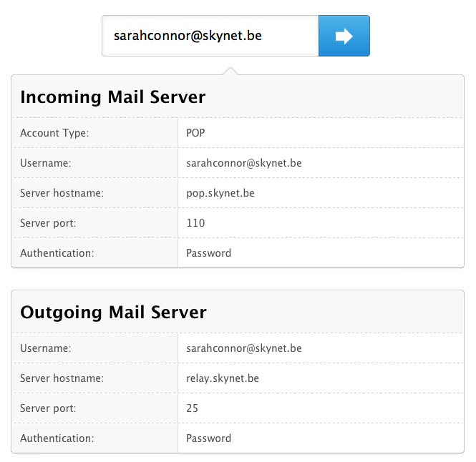Click the incoming Server hostname label
The height and width of the screenshot is (462, 476).
(62, 193)
